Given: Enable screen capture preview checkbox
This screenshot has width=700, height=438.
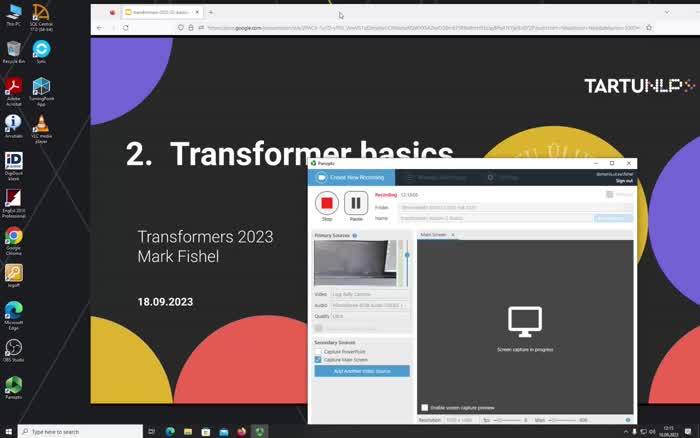Looking at the screenshot, I should (425, 408).
